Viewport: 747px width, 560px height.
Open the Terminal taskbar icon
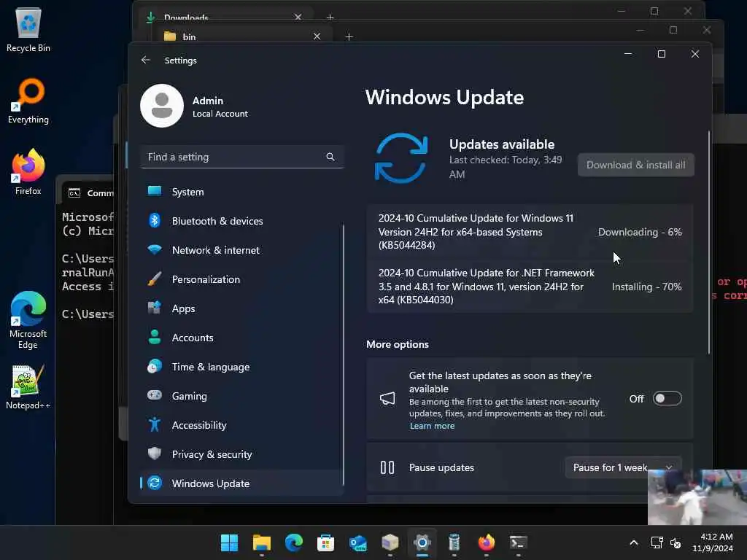coord(519,542)
